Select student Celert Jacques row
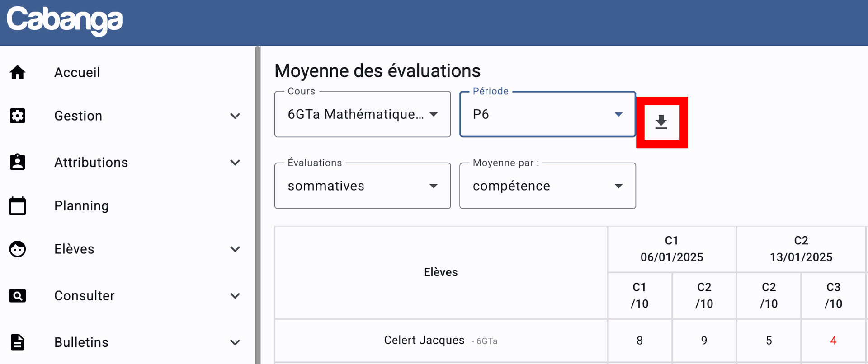Screen dimensions: 868x364 [x=424, y=340]
